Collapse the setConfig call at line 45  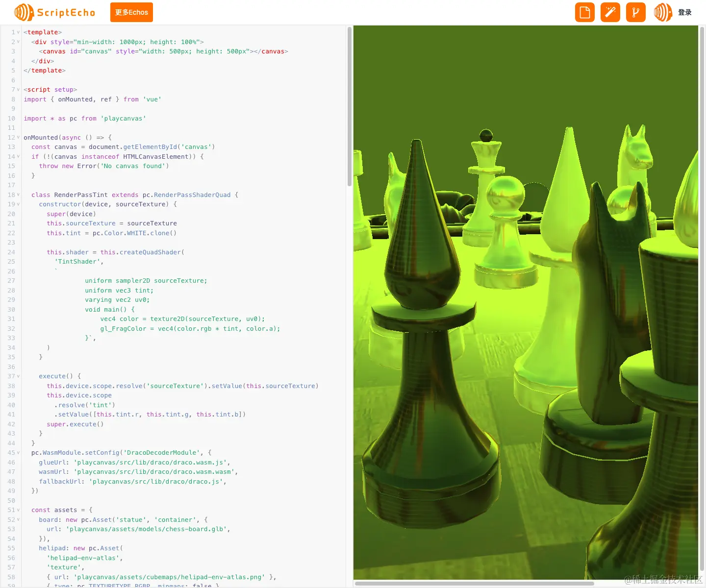click(19, 453)
